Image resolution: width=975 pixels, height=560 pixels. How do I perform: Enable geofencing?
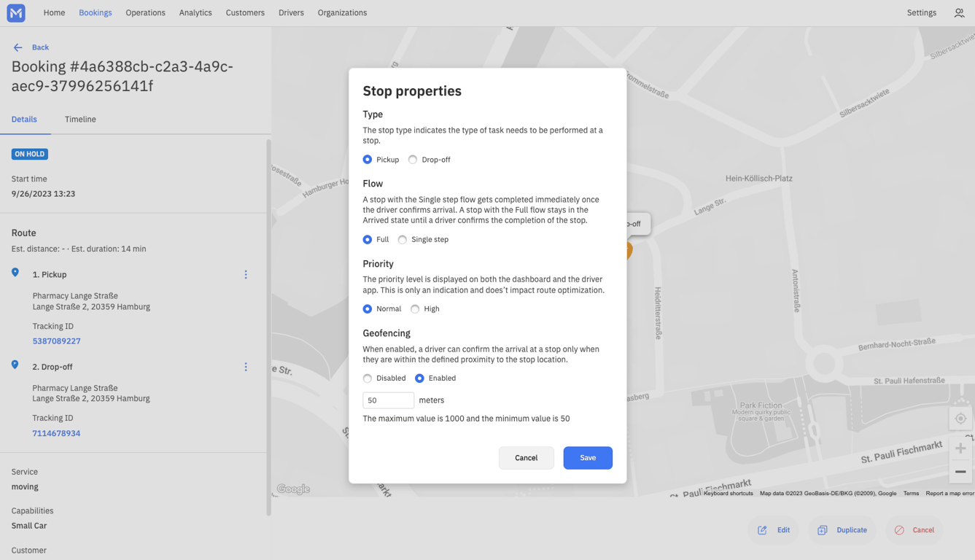pyautogui.click(x=419, y=378)
